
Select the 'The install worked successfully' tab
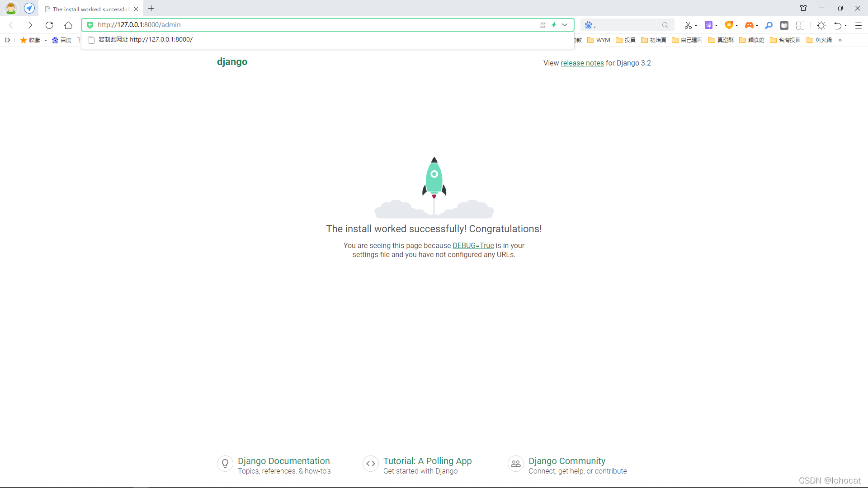point(90,9)
